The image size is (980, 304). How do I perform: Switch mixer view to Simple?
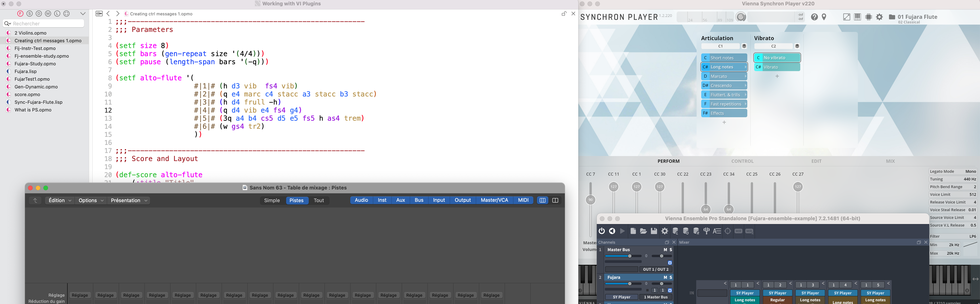click(x=272, y=200)
